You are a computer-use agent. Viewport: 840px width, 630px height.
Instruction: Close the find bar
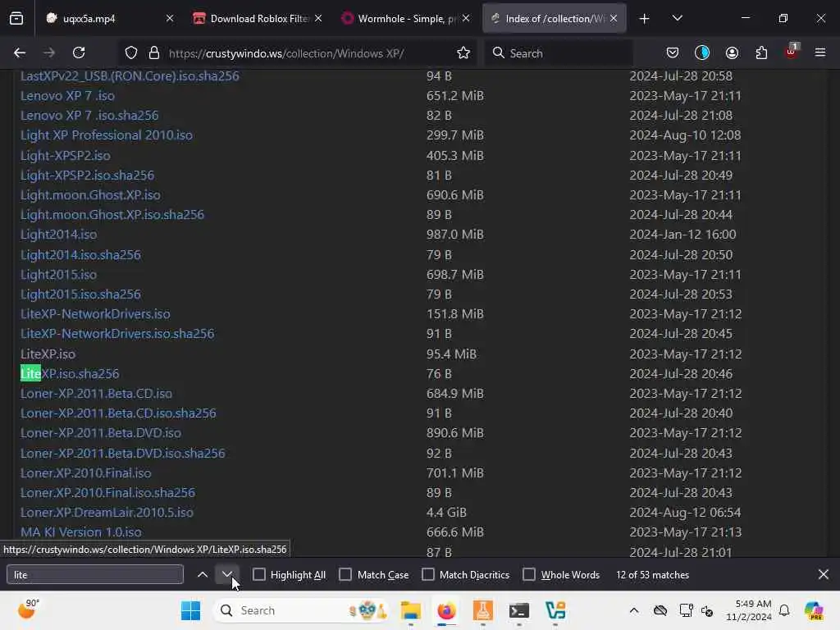coord(824,574)
